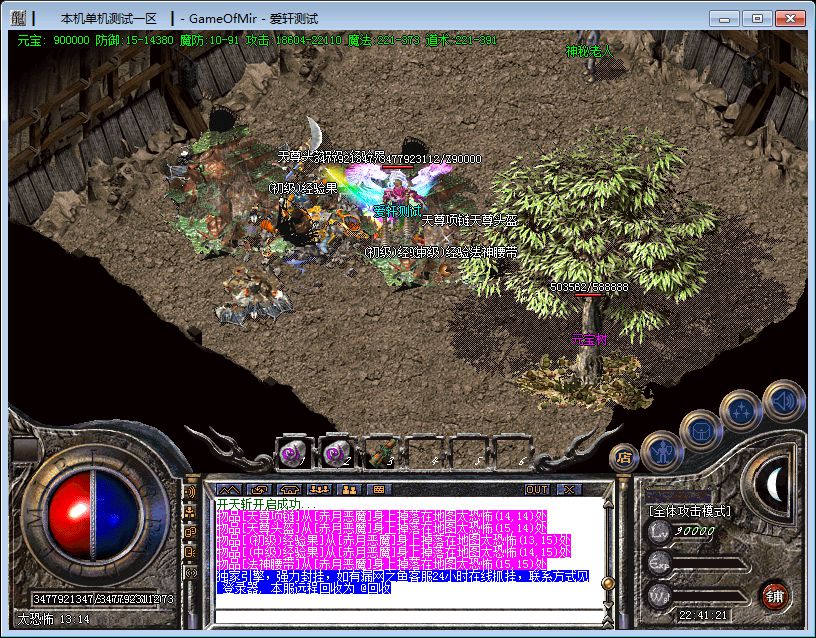
Task: Toggle the bottom broadcast channel icon
Action: pyautogui.click(x=191, y=573)
